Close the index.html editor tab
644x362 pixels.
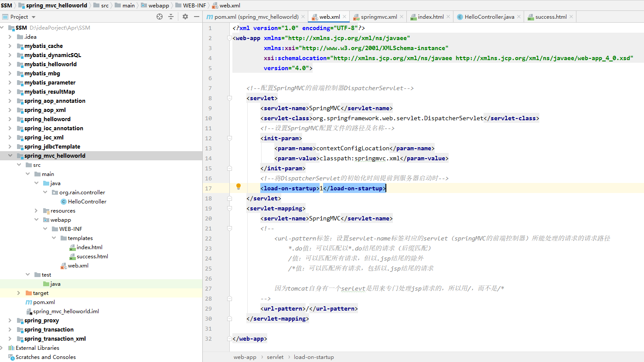448,17
